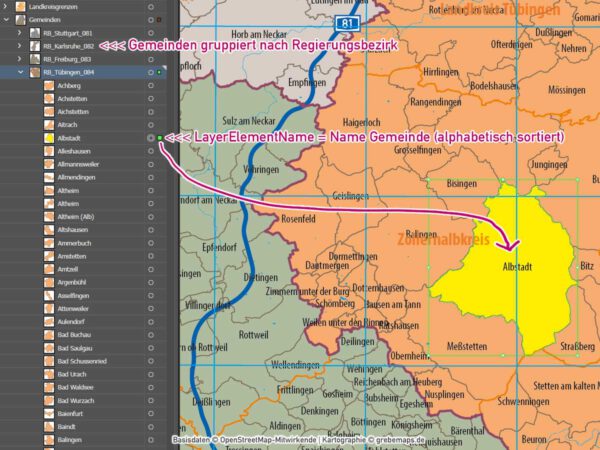The image size is (600, 450).
Task: Click the Mössingen label on the map
Action: (566, 90)
